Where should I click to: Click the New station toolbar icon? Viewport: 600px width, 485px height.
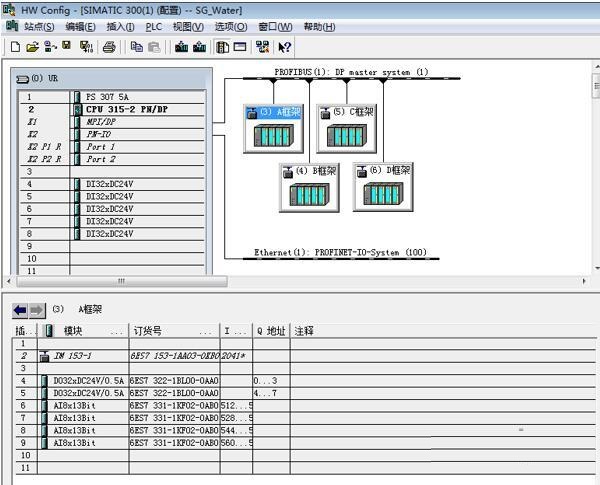point(15,47)
